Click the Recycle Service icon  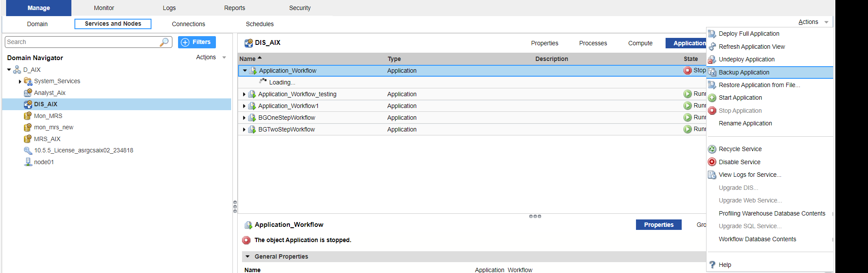[712, 149]
